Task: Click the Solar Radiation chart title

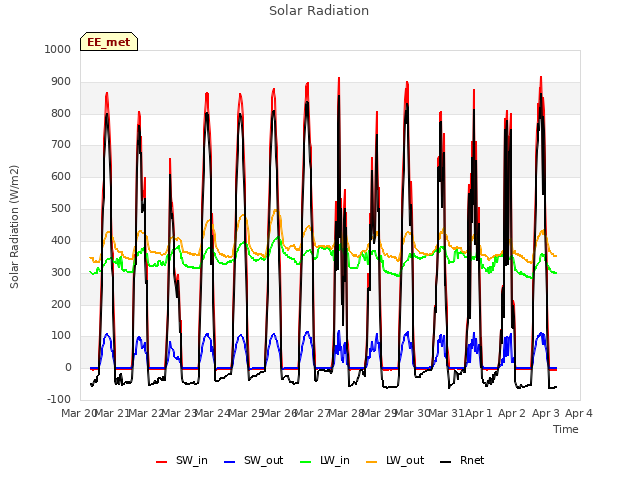Action: [x=319, y=11]
